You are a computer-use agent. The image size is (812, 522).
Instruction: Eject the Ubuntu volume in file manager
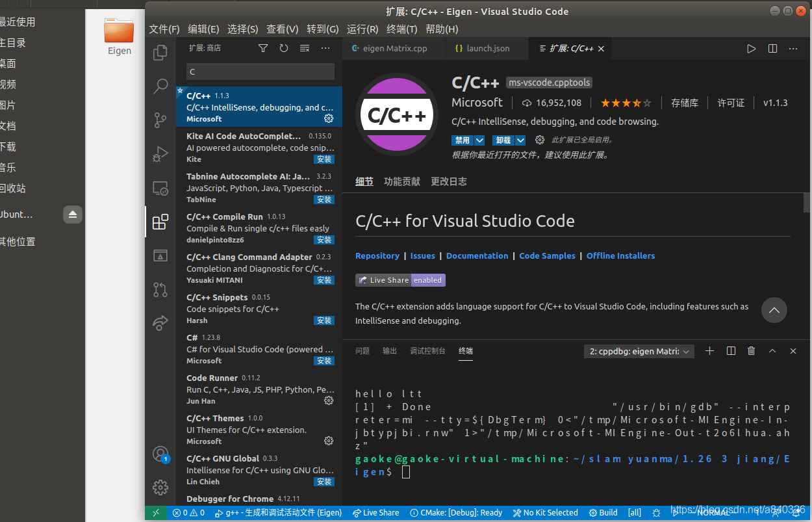73,215
